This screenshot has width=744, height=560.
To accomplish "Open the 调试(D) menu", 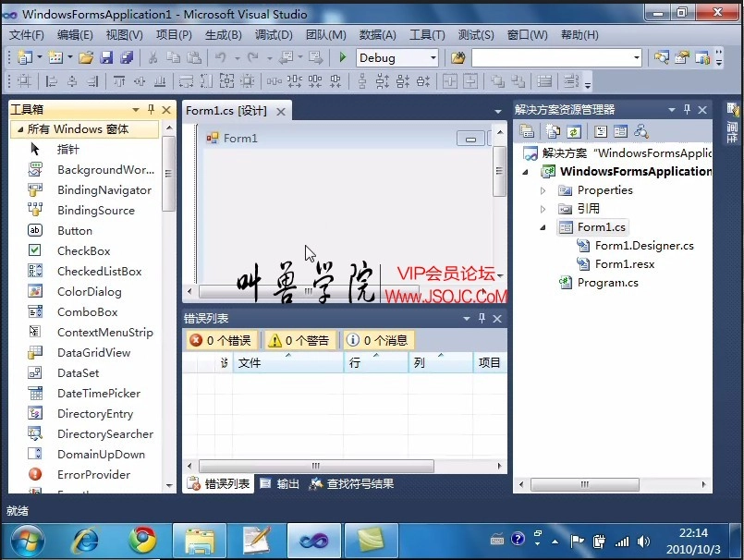I will pos(273,35).
